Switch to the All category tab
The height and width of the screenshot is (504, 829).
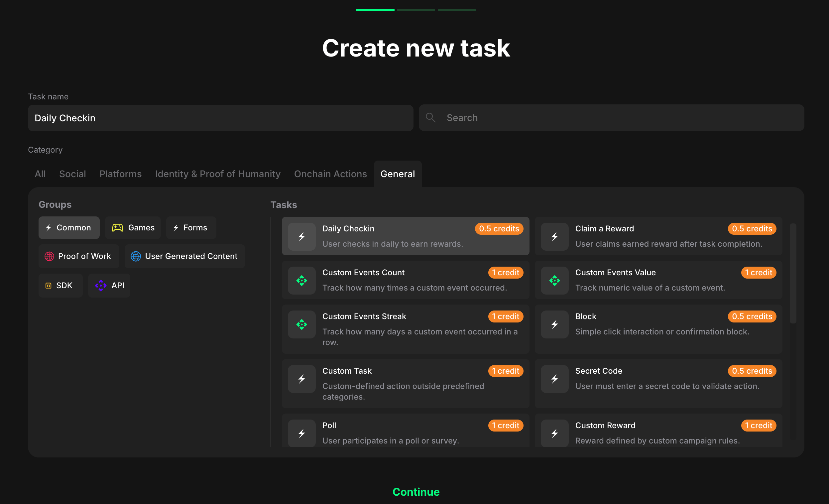40,174
